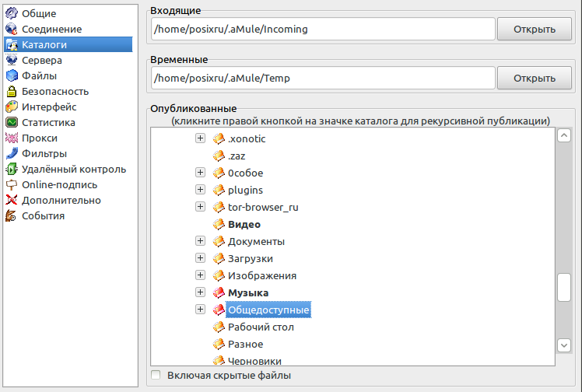The image size is (582, 392).
Task: Enable the Включая скрытые файлы checkbox
Action: tap(156, 375)
